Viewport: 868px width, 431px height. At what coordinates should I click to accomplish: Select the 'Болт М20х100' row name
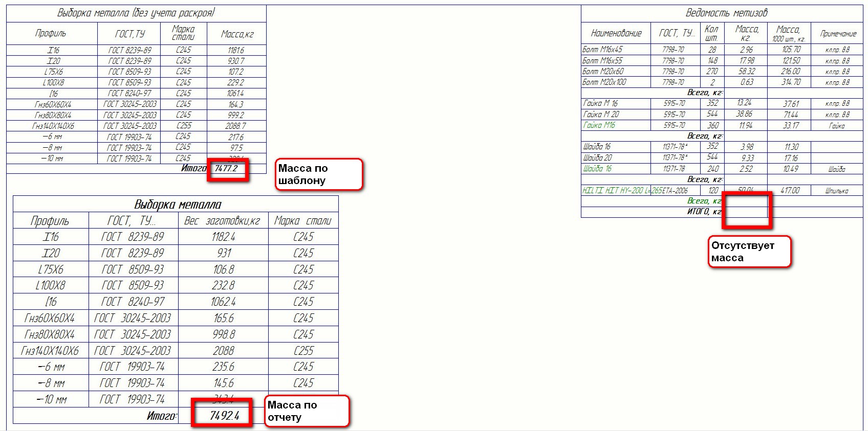pos(604,82)
